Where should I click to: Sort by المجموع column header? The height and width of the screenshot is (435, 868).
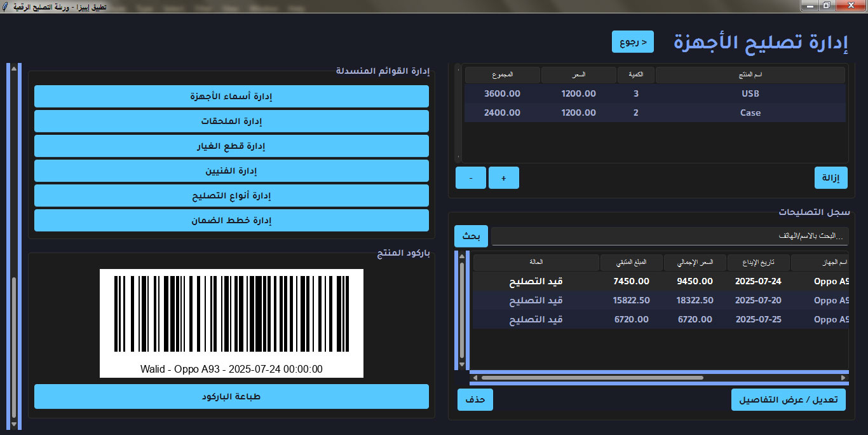click(503, 75)
